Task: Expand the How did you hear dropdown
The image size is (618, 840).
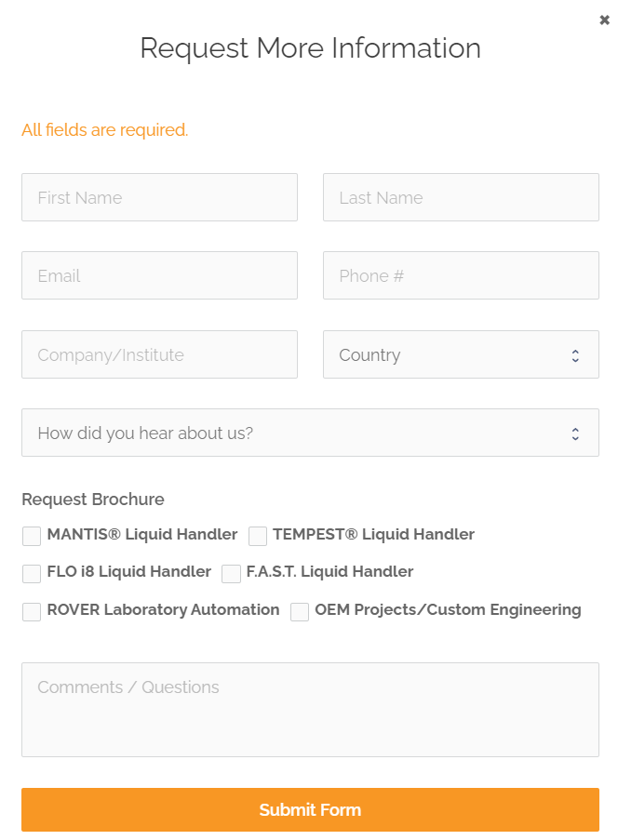Action: coord(298,433)
